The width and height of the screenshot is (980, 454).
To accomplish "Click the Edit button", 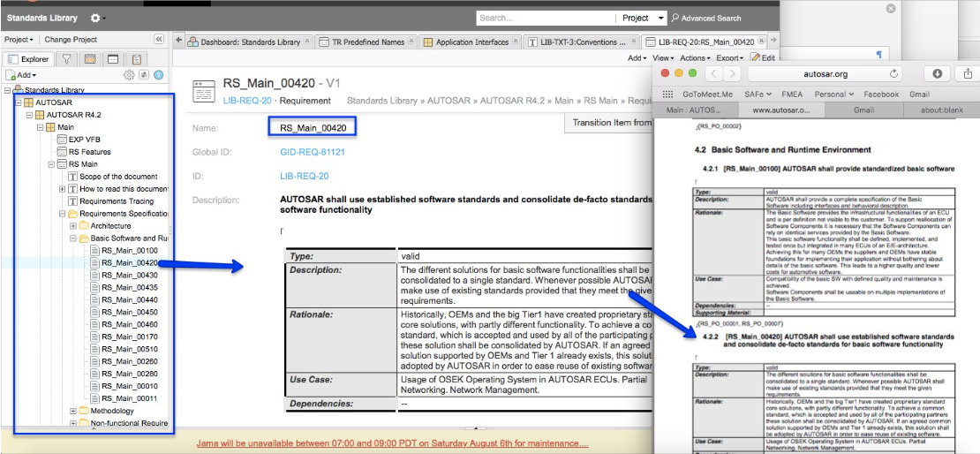I will coord(763,57).
